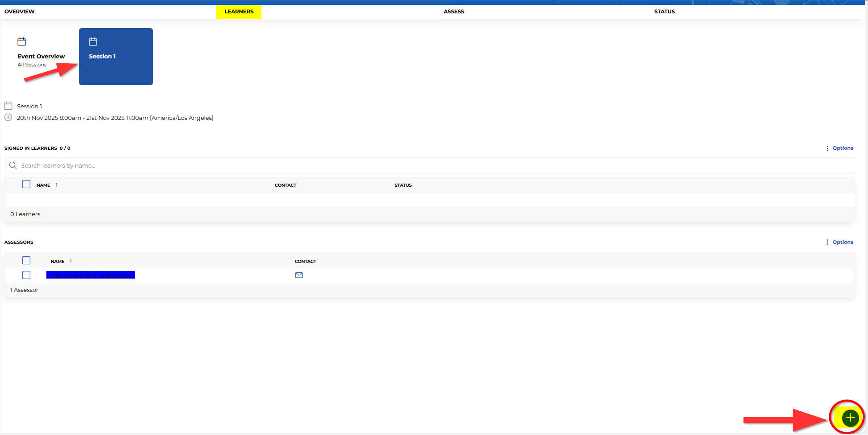Click the Event Overview calendar icon
868x435 pixels.
coord(21,42)
